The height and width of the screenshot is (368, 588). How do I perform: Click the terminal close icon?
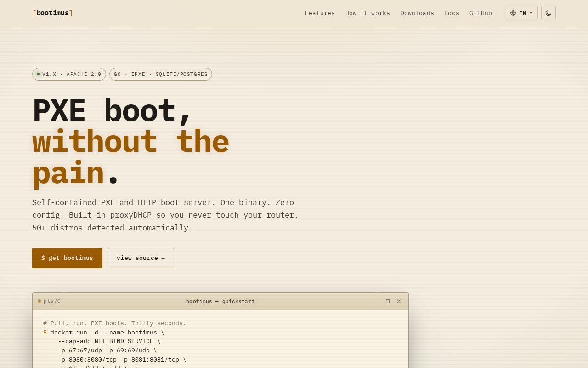(399, 301)
